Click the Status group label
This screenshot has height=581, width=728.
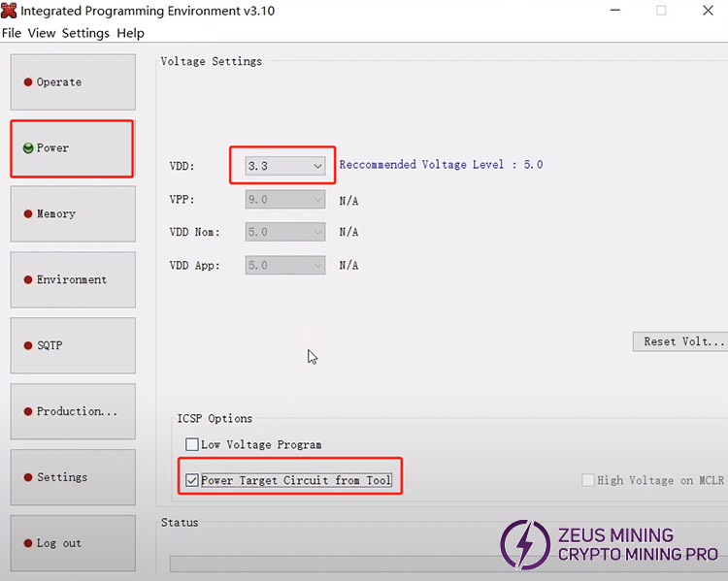point(180,523)
